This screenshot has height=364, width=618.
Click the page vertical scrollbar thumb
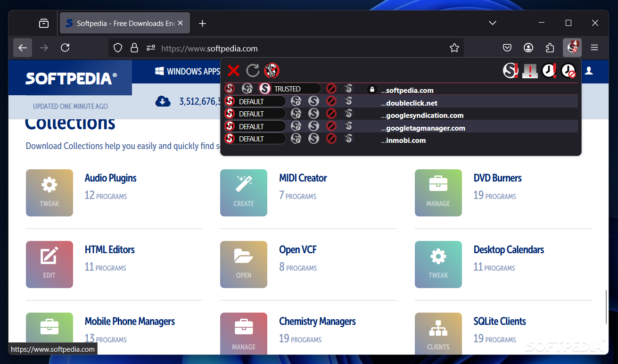(x=606, y=307)
